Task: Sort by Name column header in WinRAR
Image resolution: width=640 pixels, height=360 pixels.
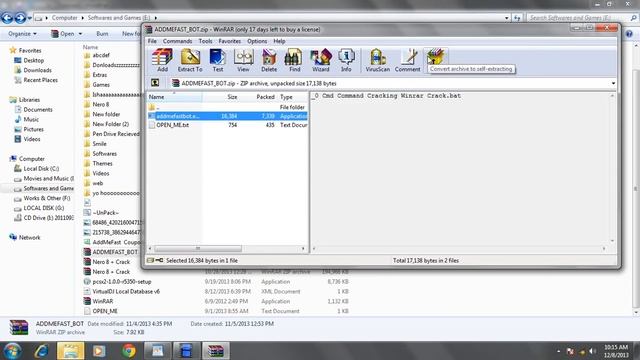Action: coord(174,97)
